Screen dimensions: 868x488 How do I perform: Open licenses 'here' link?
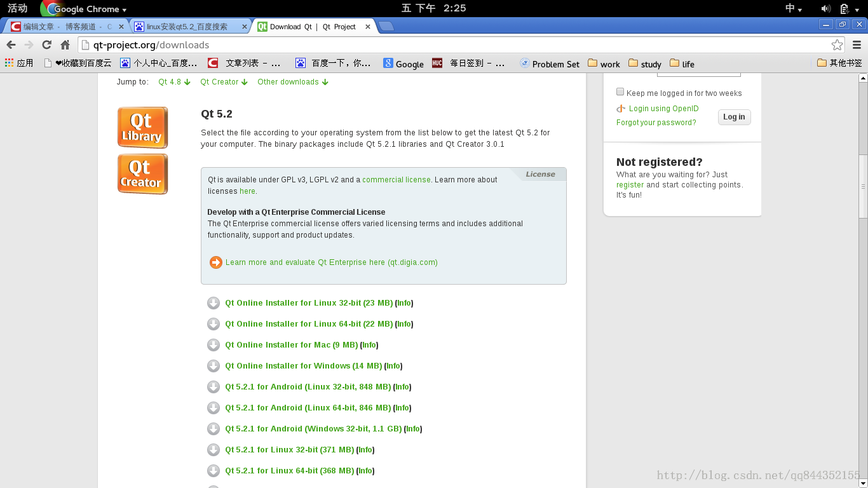(247, 191)
